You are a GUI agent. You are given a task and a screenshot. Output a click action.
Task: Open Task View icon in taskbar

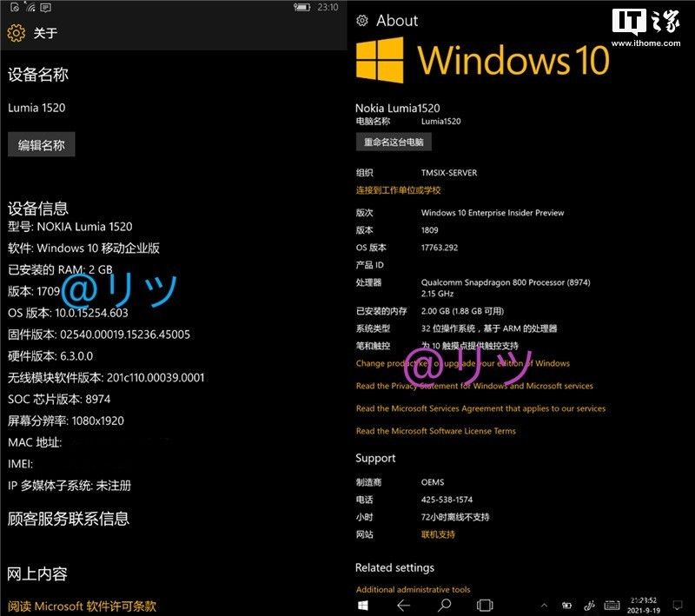pyautogui.click(x=485, y=605)
